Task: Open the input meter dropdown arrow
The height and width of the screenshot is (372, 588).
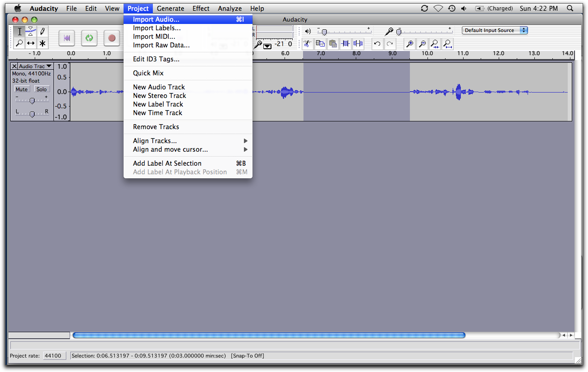Action: (267, 46)
